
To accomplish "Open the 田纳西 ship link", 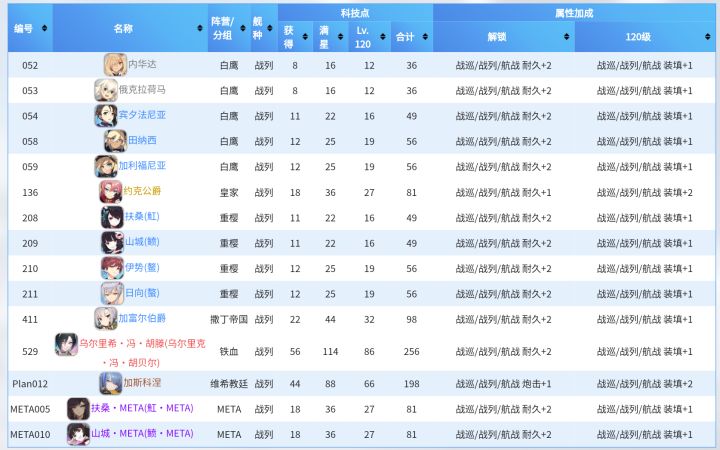I will [142, 140].
